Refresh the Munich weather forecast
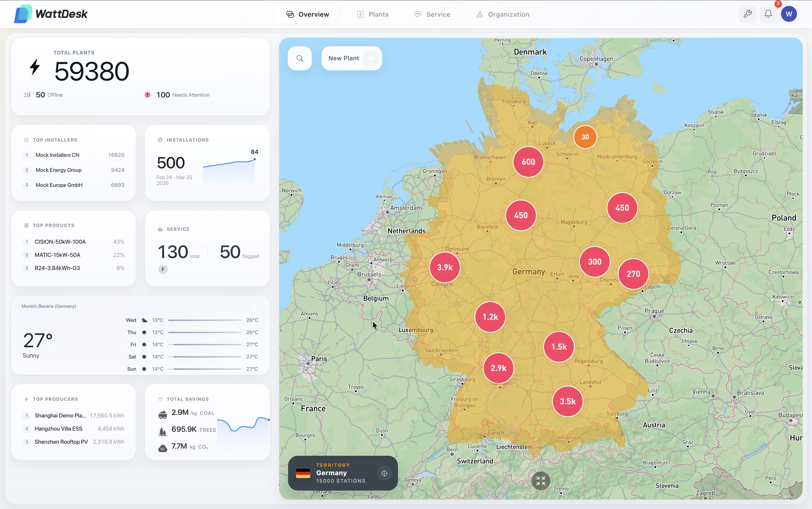Screen dimensions: 812x509 [x=254, y=306]
